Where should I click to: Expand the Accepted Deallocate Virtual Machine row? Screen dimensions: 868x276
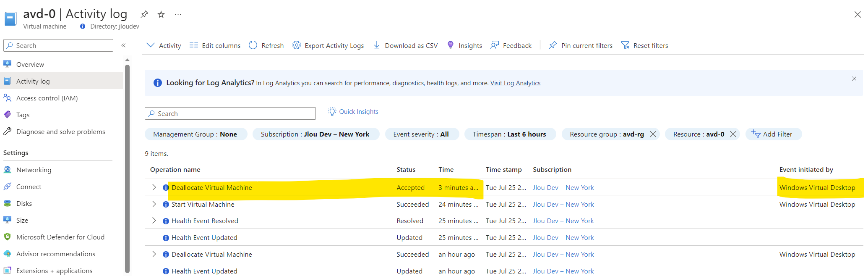pyautogui.click(x=154, y=187)
